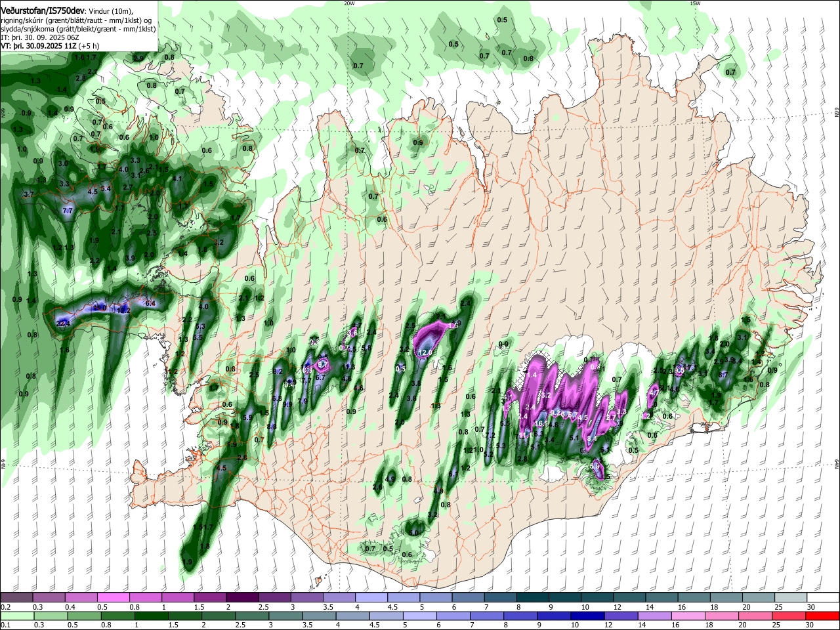Click hot pink rain swatch between 20 and 25
The width and height of the screenshot is (840, 630).
tap(755, 616)
